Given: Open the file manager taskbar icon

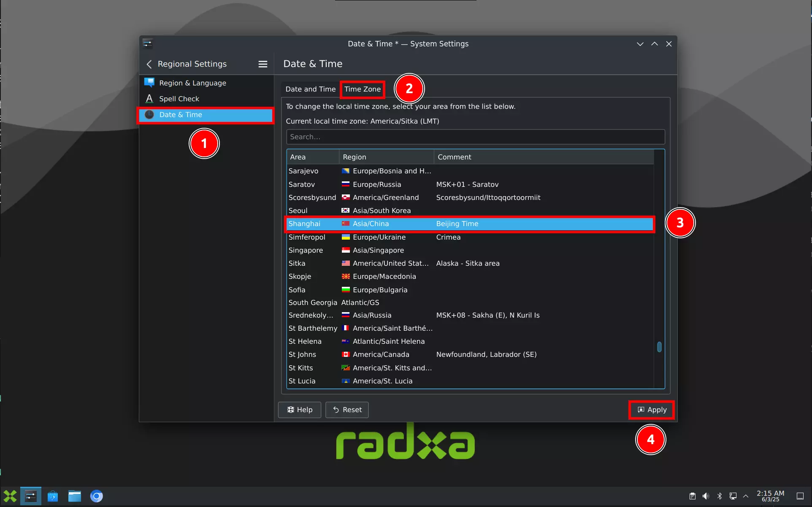Looking at the screenshot, I should tap(75, 496).
